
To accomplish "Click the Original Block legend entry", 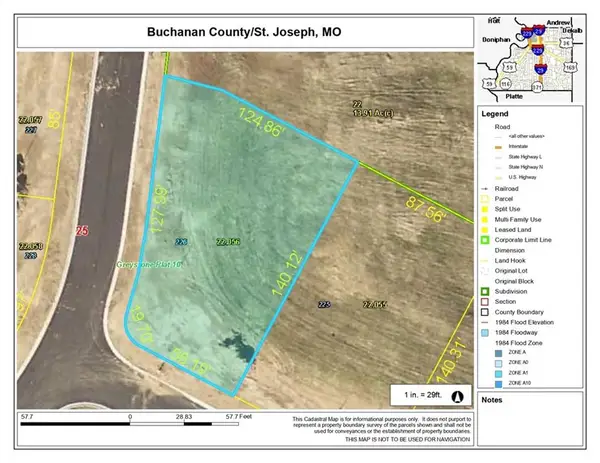I will (x=514, y=281).
